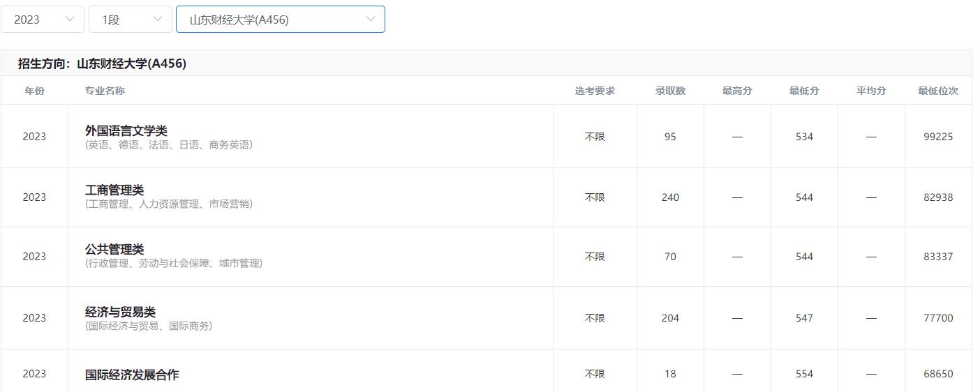Screen dimensions: 980x392
Task: Click the 国际经济发展合作 major name
Action: point(132,375)
